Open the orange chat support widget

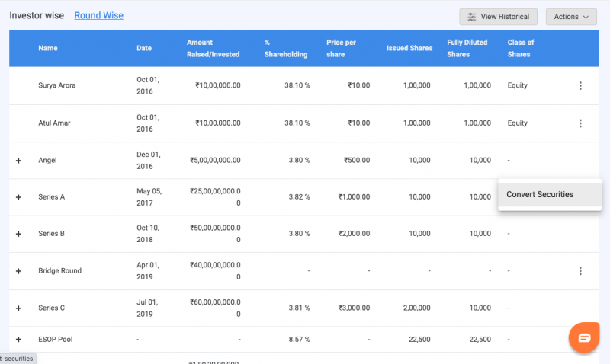pyautogui.click(x=584, y=337)
